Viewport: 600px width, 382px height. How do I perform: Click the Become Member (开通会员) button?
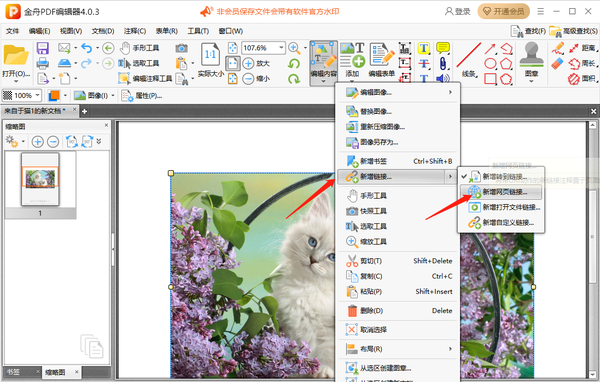tap(503, 11)
